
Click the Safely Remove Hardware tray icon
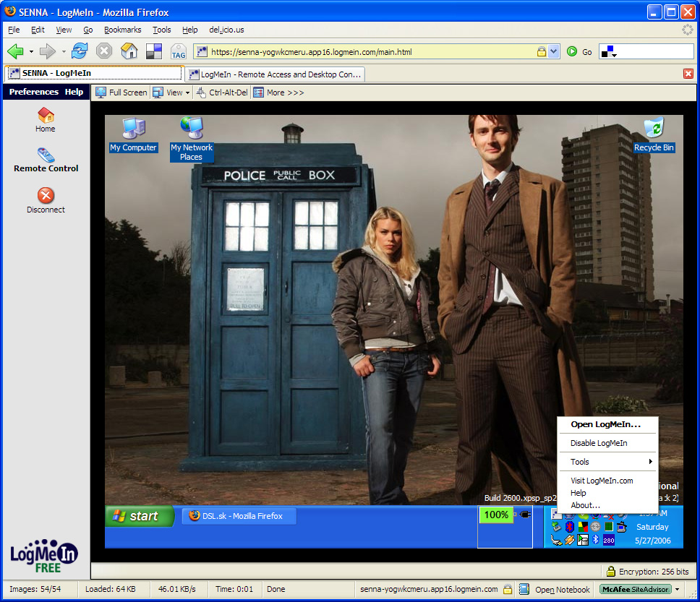coord(556,527)
